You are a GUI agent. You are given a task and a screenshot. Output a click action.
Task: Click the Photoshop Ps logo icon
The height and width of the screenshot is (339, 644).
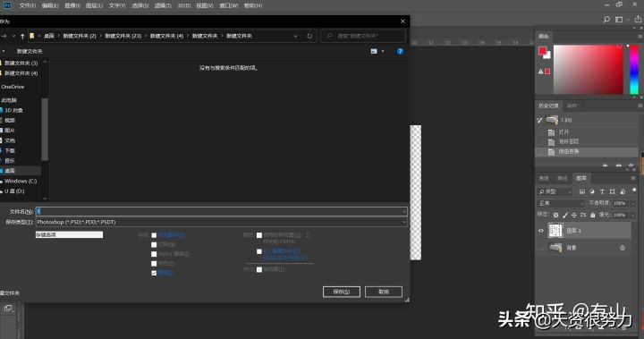coord(7,5)
